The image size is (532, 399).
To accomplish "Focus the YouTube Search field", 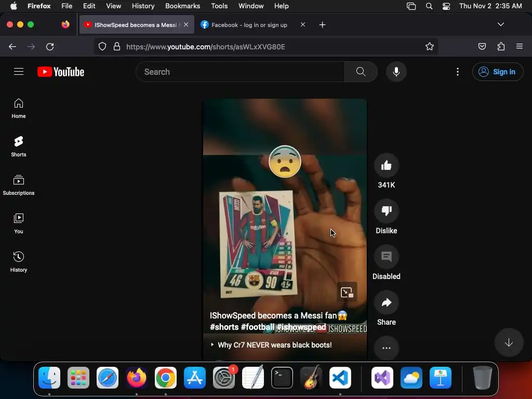I will tap(240, 72).
